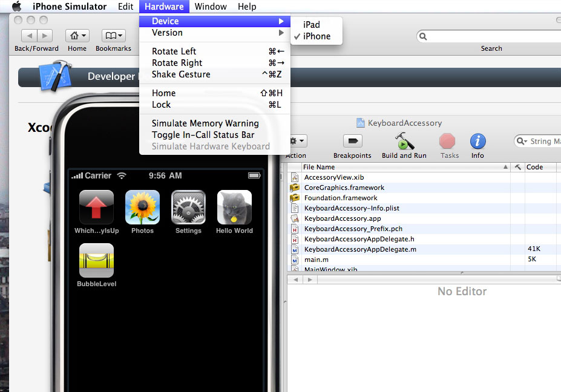Select the checked iPhone device option
The image size is (561, 392).
pos(317,36)
